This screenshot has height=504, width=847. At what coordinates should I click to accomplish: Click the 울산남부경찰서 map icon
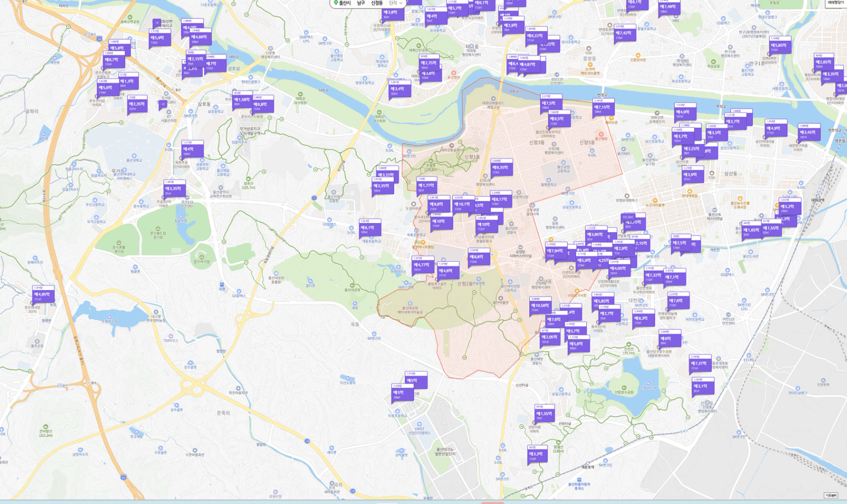[511, 224]
